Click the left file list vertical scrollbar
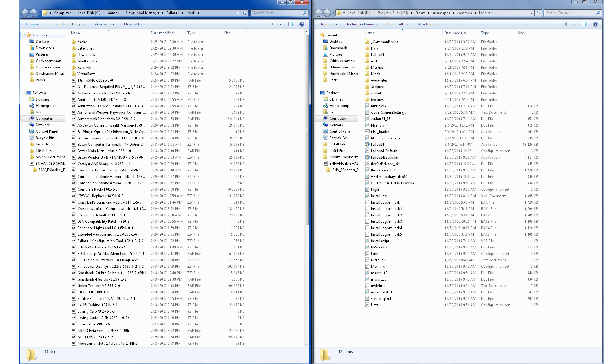Screen dimensions: 604x364 point(306,130)
